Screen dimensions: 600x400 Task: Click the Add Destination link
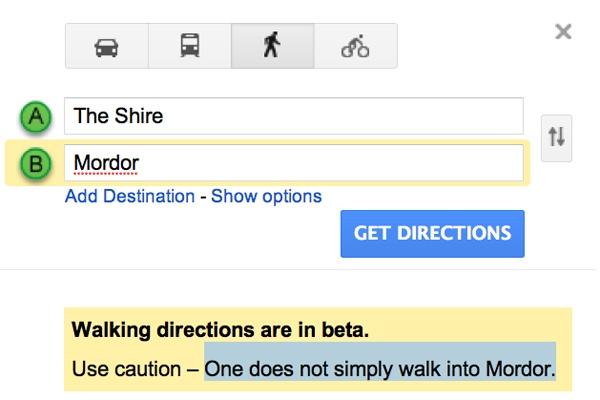[x=130, y=196]
